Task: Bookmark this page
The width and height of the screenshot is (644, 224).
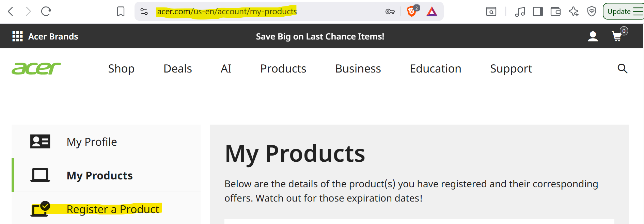Action: (x=121, y=12)
